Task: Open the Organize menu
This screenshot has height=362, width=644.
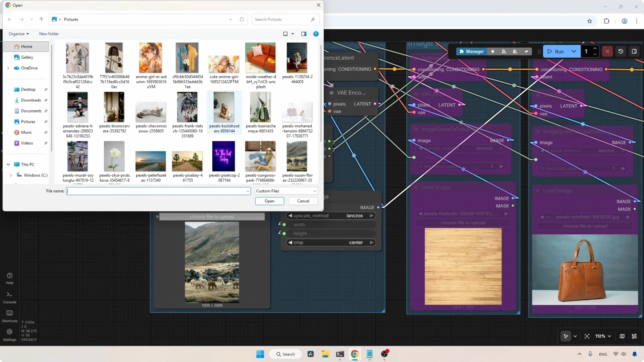Action: tap(19, 34)
